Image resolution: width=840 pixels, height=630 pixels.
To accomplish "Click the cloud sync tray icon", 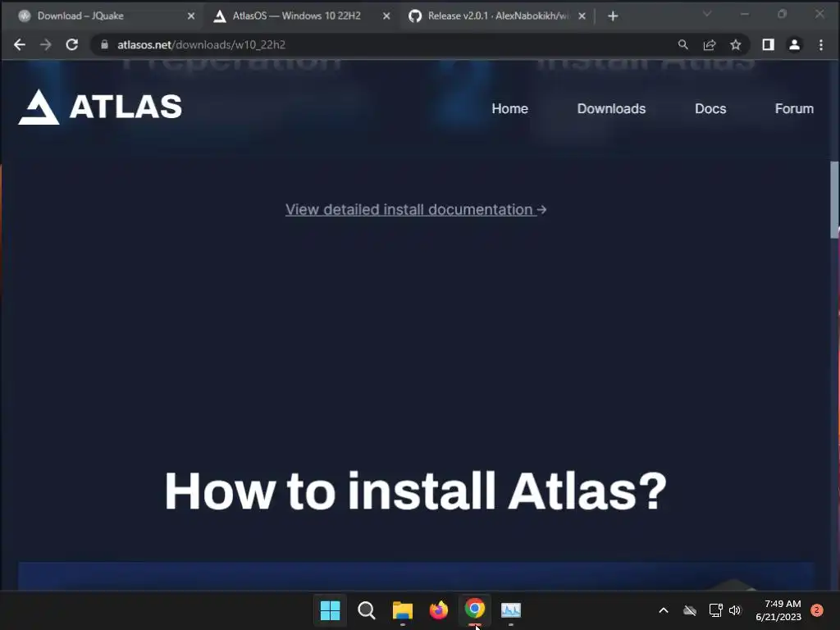I will 690,610.
